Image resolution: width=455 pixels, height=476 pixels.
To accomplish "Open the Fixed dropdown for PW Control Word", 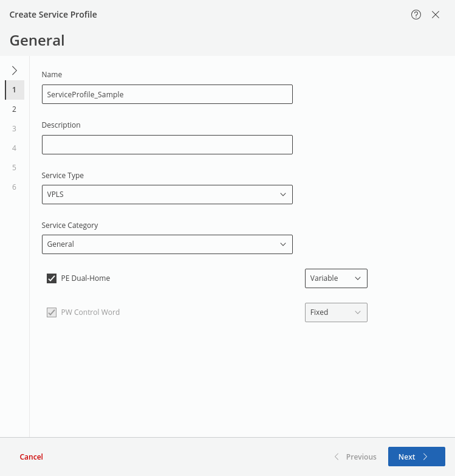I will (x=336, y=312).
